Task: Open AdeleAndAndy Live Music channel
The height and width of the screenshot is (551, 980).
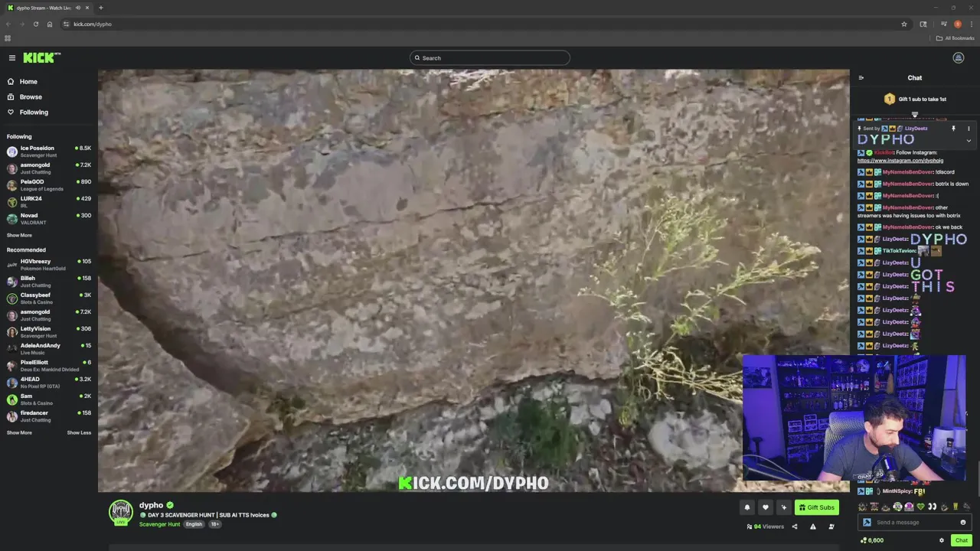Action: coord(48,349)
